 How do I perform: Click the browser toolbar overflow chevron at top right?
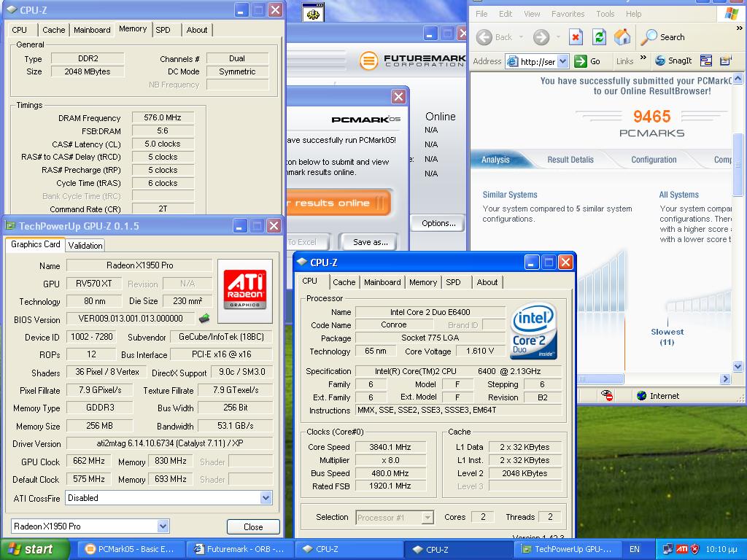pos(740,28)
